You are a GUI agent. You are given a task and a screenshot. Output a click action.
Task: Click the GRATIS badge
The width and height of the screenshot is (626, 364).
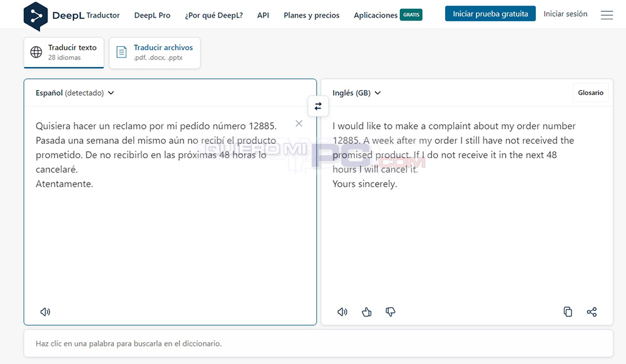(x=411, y=15)
